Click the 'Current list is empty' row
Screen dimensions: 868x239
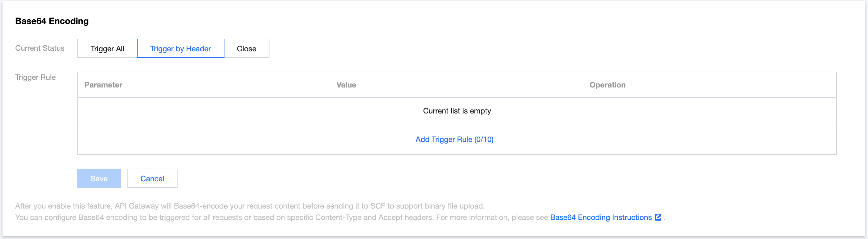click(457, 111)
